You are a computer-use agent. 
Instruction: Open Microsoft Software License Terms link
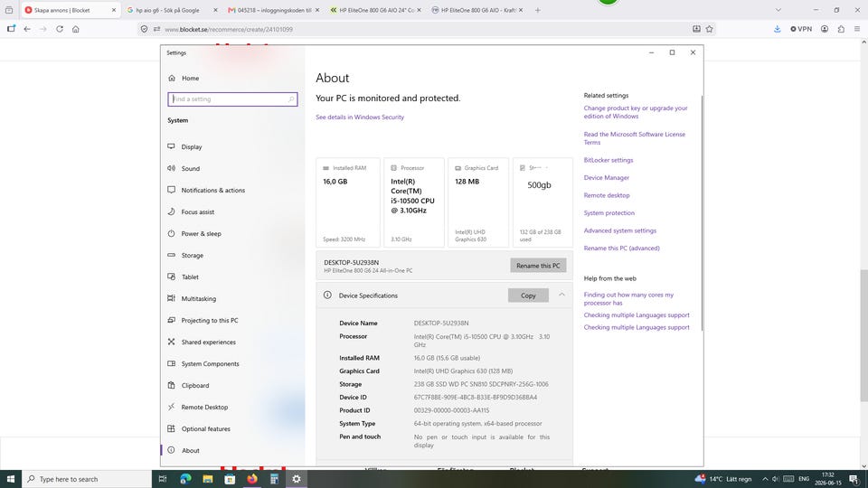click(635, 138)
